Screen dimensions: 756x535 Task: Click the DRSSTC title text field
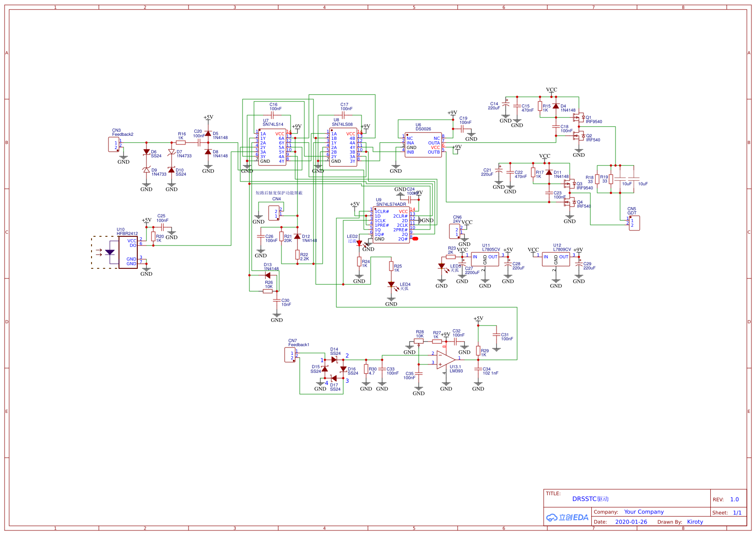click(590, 499)
